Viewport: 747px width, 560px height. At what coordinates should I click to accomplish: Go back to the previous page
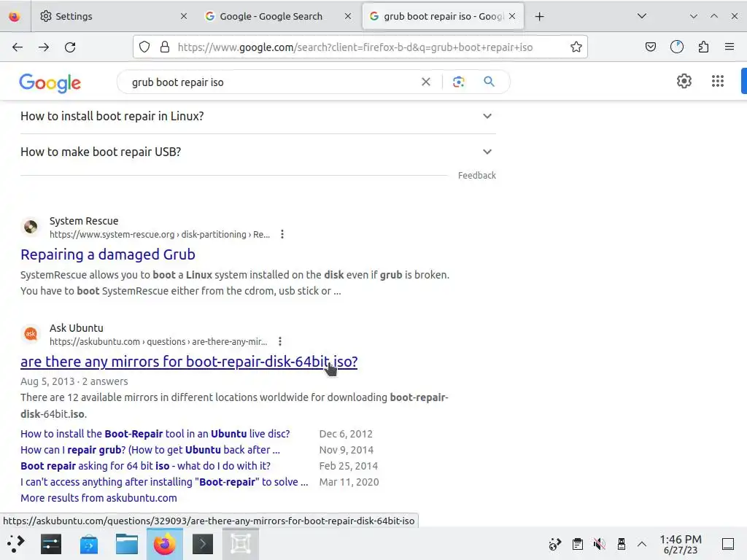pyautogui.click(x=18, y=47)
